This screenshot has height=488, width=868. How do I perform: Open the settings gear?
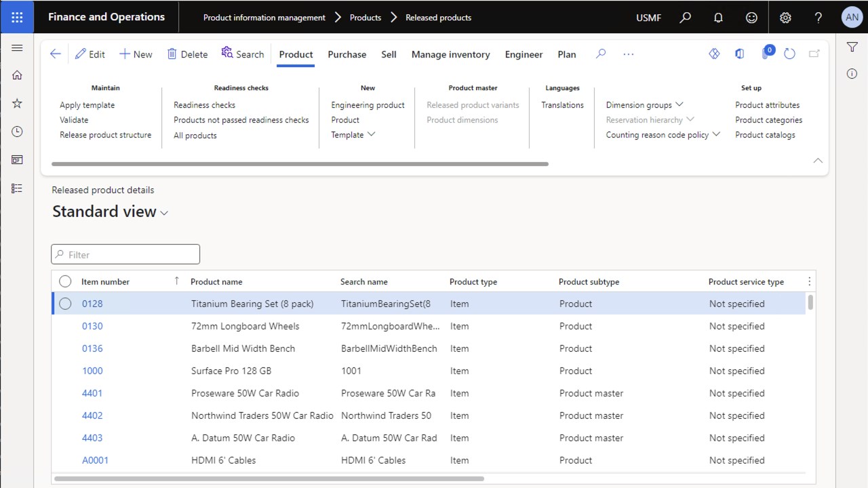pos(785,18)
